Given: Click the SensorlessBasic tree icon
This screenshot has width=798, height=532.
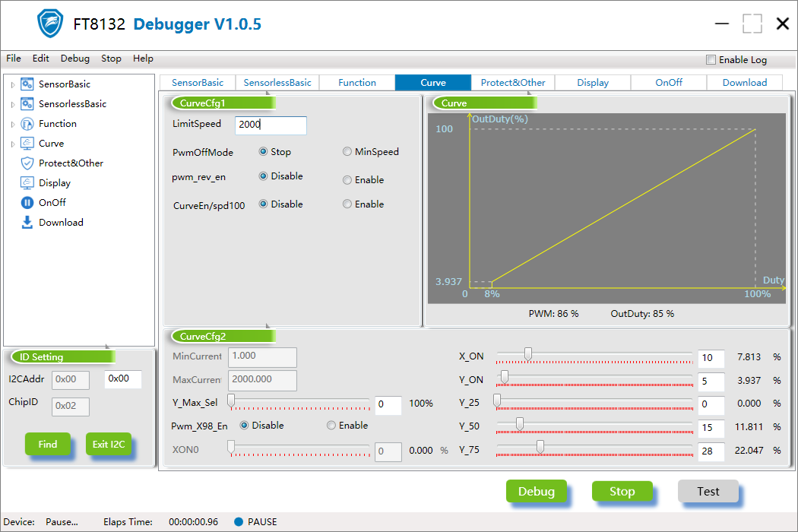Looking at the screenshot, I should pyautogui.click(x=27, y=104).
